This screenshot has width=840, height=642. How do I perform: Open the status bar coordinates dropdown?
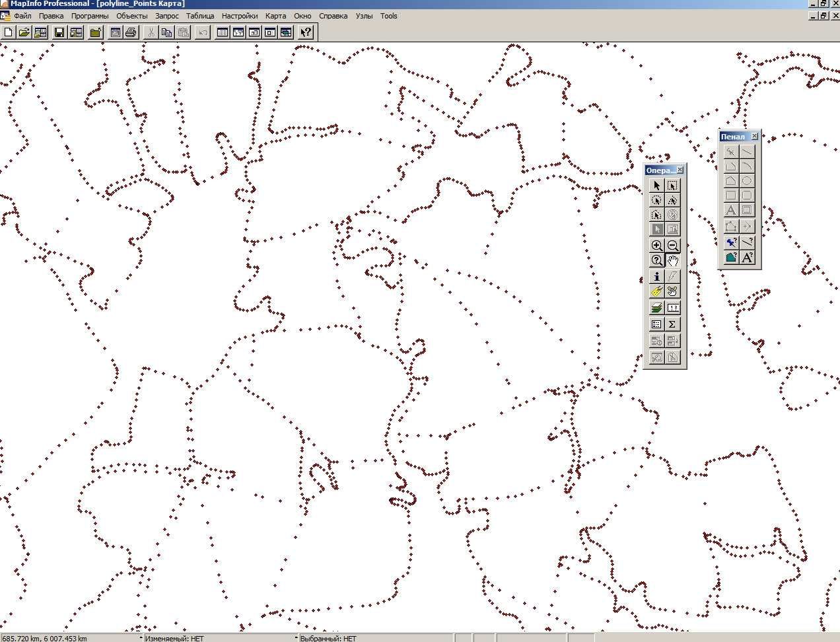pos(141,638)
